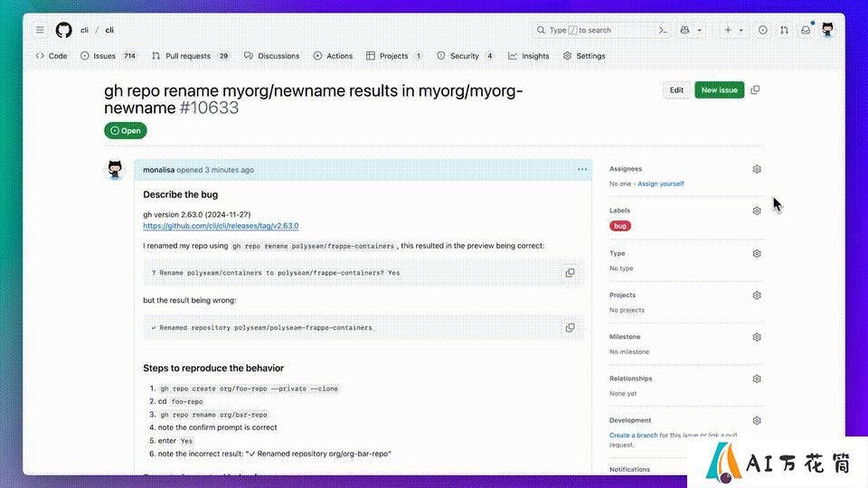Copy the Renamed repository code block
Screen dimensions: 868x488
point(570,327)
